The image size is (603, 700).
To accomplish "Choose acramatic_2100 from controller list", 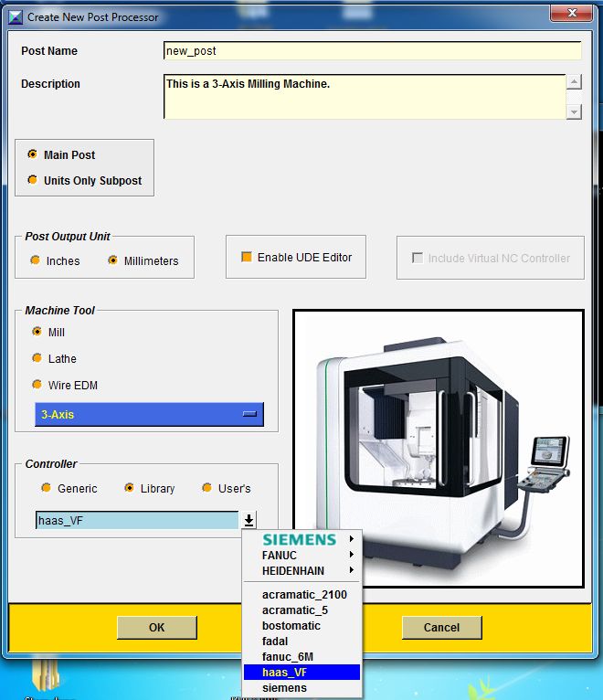I will click(x=302, y=595).
